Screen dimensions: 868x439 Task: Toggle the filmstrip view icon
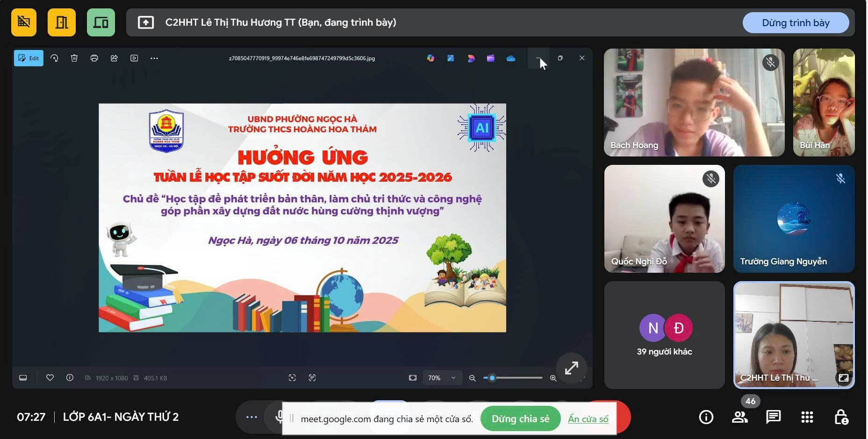point(23,378)
